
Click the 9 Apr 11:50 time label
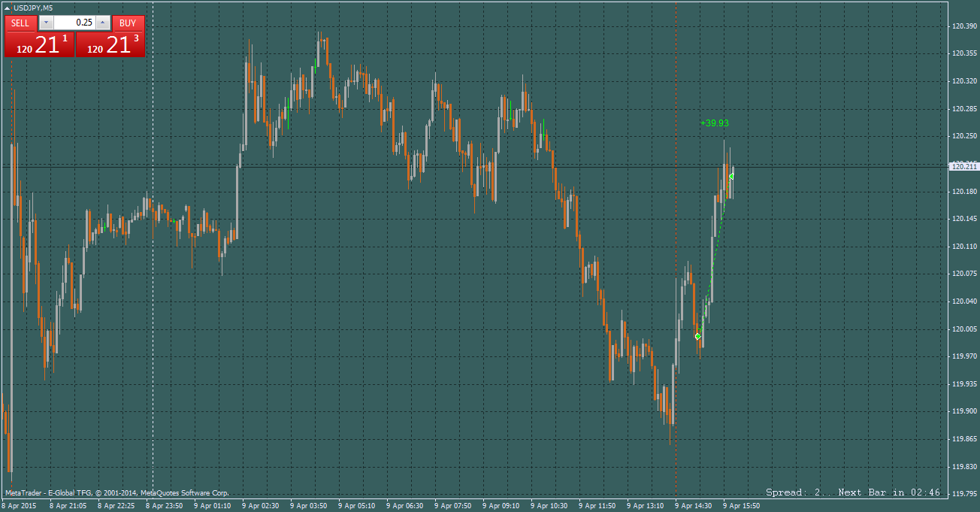coord(597,506)
